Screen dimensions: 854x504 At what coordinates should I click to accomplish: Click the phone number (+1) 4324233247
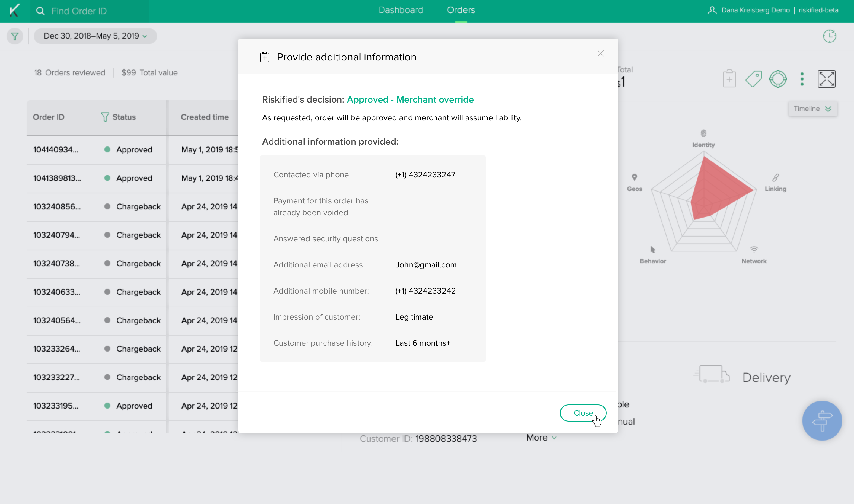[x=425, y=175]
